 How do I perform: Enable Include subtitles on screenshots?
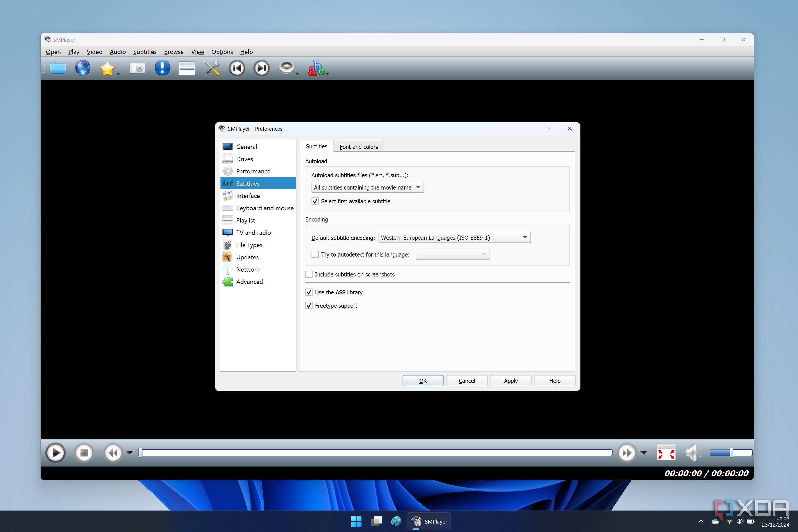tap(309, 274)
